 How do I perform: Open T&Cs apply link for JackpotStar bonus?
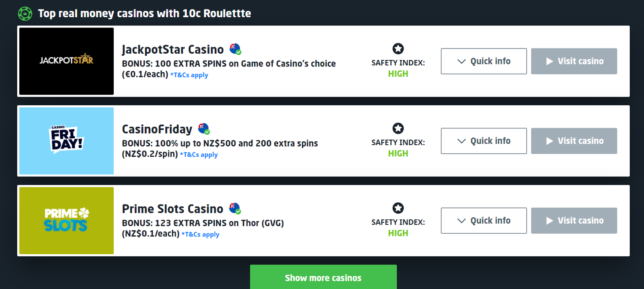click(x=189, y=75)
